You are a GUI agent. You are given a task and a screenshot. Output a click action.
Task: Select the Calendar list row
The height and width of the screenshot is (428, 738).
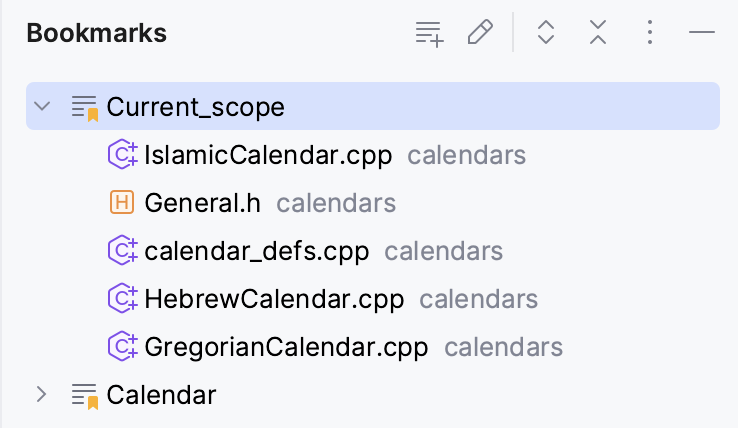click(161, 395)
